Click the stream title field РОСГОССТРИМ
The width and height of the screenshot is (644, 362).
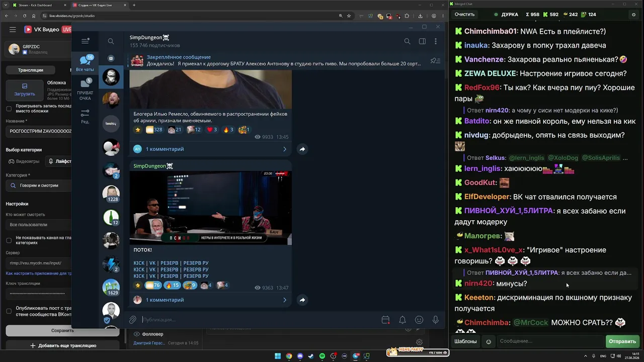tap(39, 131)
